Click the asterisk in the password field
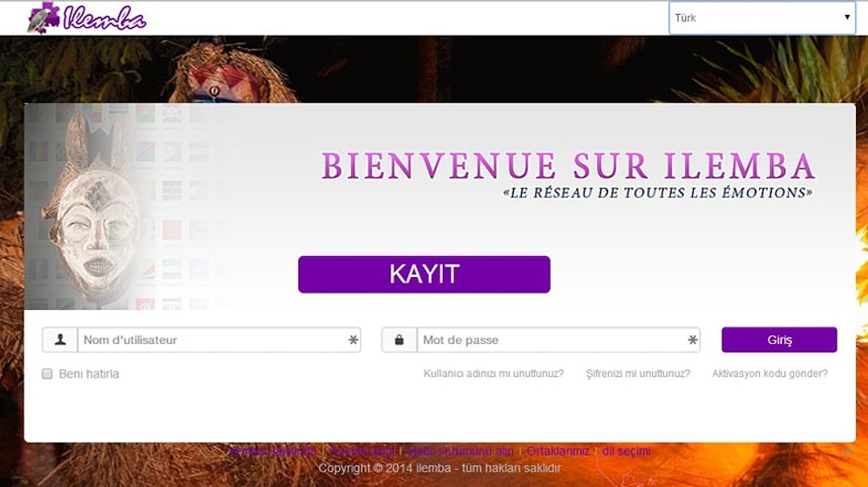 pos(693,341)
